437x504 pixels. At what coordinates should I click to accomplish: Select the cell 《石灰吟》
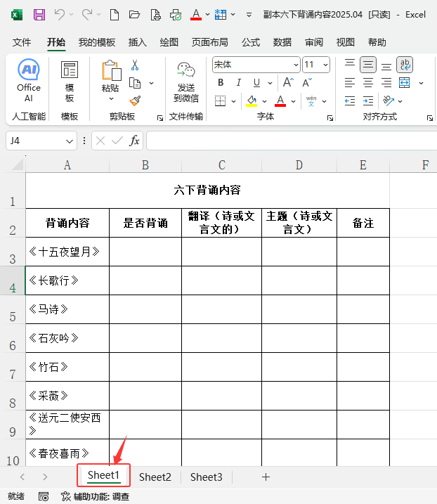point(67,338)
